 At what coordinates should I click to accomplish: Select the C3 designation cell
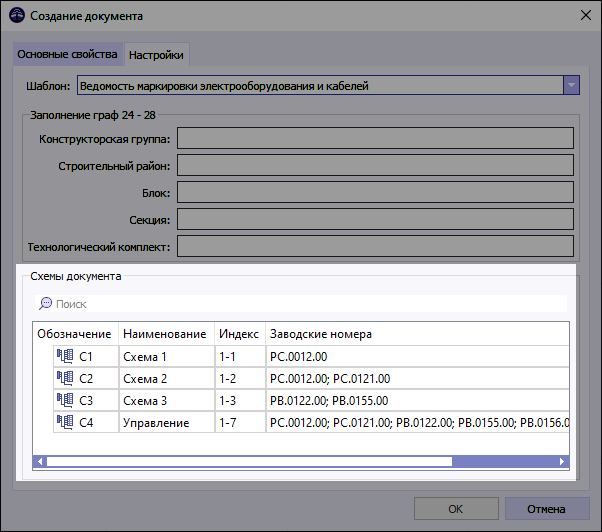86,400
